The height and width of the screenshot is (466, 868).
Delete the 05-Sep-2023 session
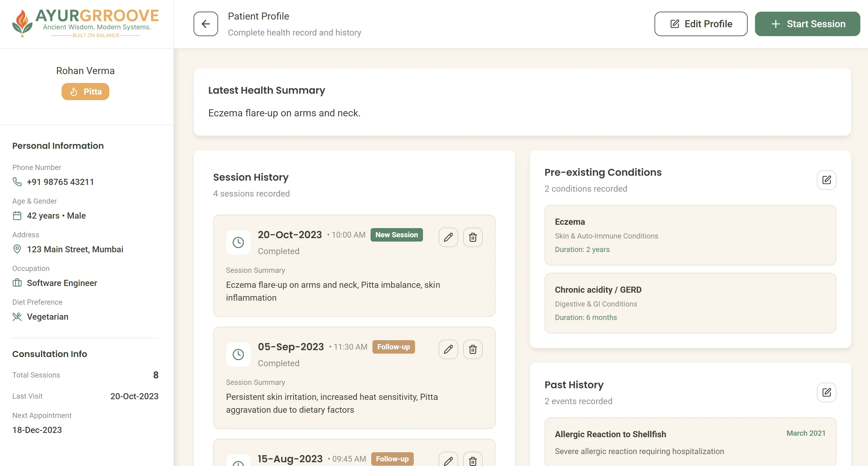tap(473, 349)
